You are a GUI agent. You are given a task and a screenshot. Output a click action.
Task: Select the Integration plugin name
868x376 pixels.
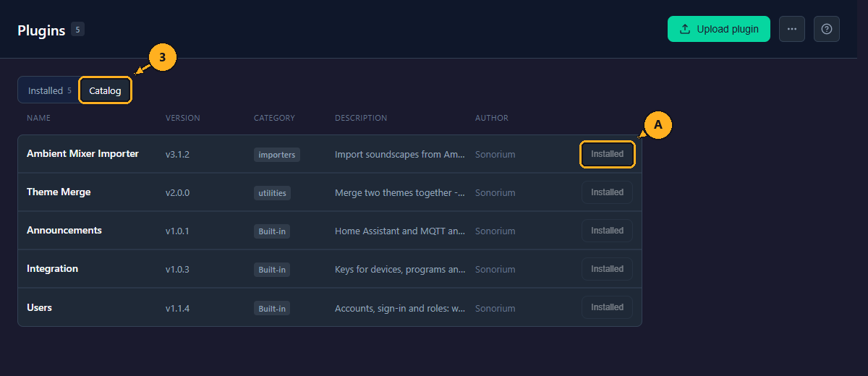52,269
